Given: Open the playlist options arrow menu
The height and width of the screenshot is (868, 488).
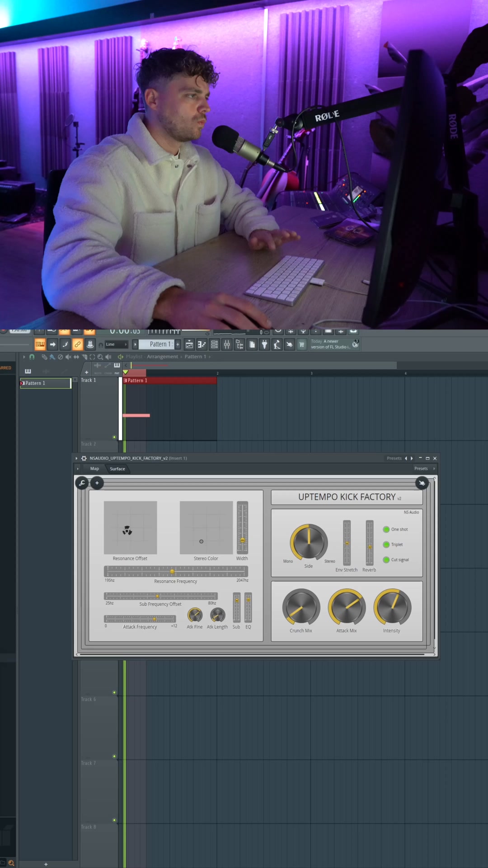Looking at the screenshot, I should (x=24, y=357).
